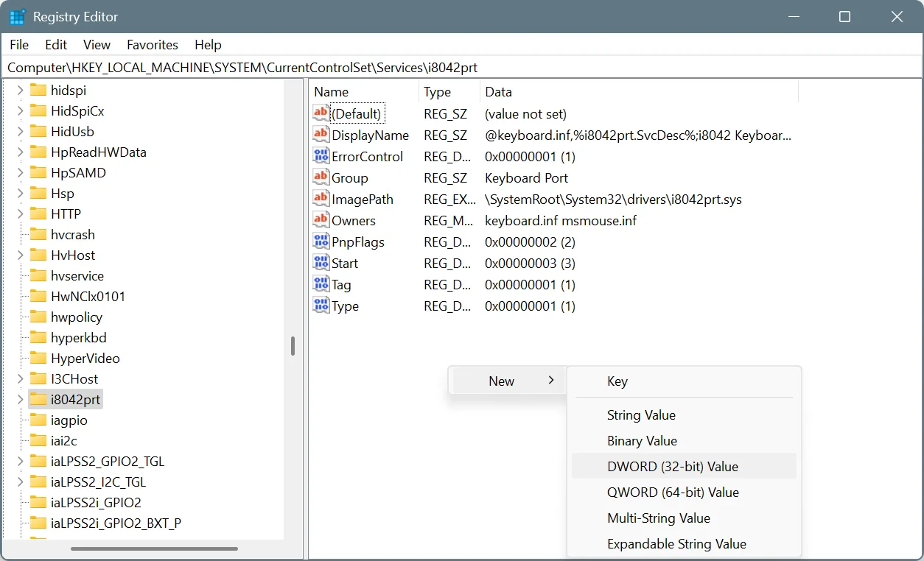Click the folder icon of iai2c key

coord(38,440)
